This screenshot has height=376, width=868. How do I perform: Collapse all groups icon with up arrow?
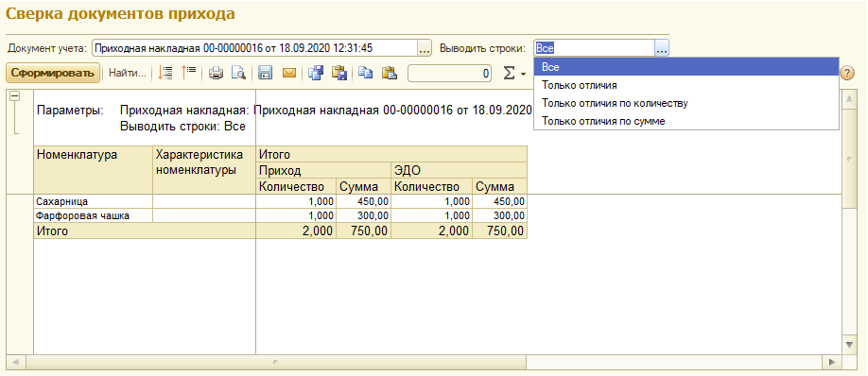pyautogui.click(x=189, y=73)
